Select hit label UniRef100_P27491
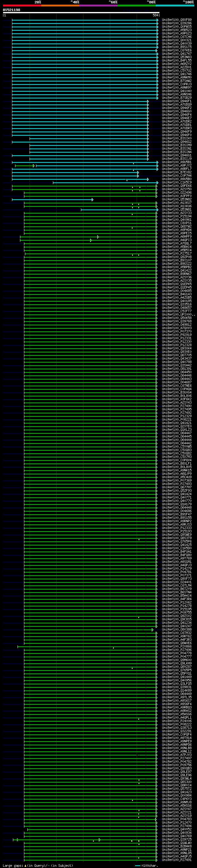 (176, 860)
